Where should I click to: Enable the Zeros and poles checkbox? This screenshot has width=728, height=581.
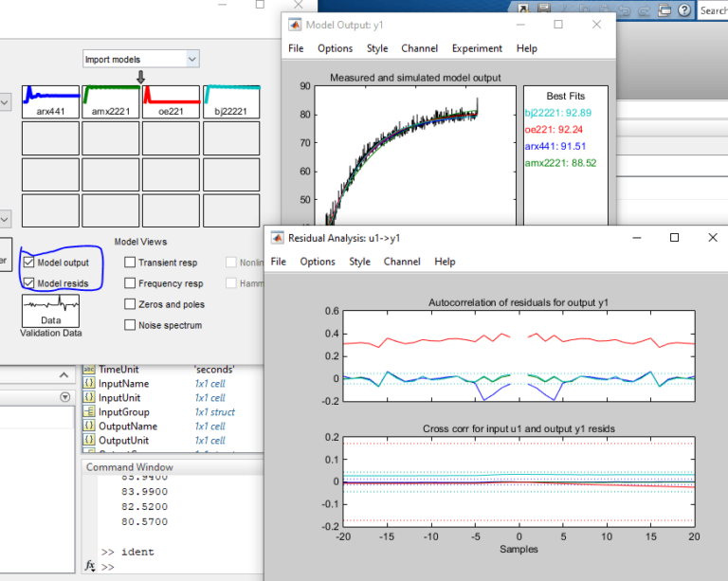pyautogui.click(x=130, y=304)
